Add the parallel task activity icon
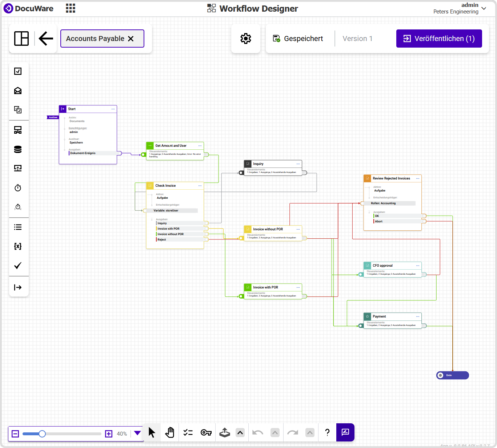The width and height of the screenshot is (497, 448). click(x=18, y=110)
